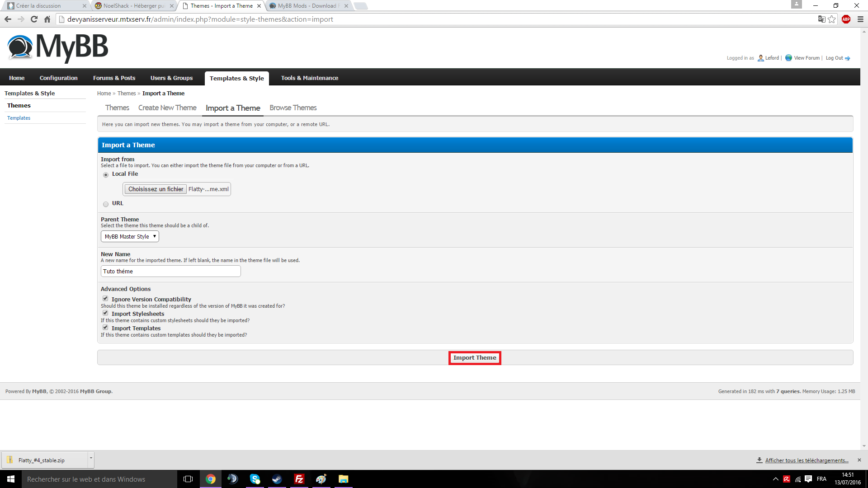868x488 pixels.
Task: Toggle Import Templates checkbox
Action: 105,327
